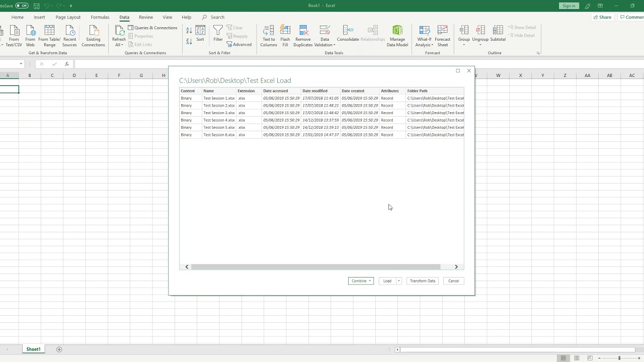Viewport: 644px width, 362px height.
Task: Click the dialog scroll right arrow
Action: click(x=456, y=267)
